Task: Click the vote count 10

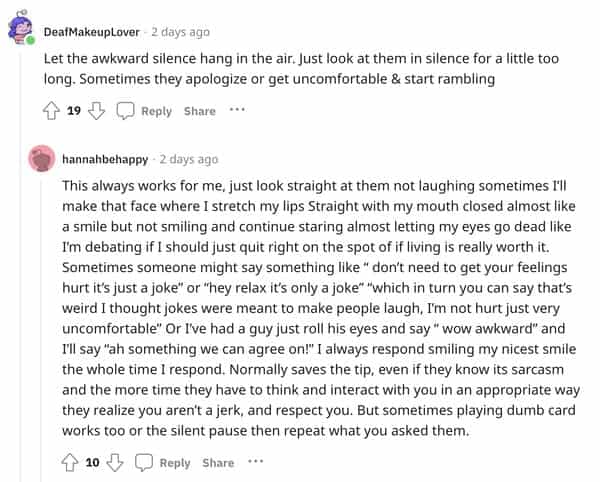Action: pyautogui.click(x=92, y=462)
